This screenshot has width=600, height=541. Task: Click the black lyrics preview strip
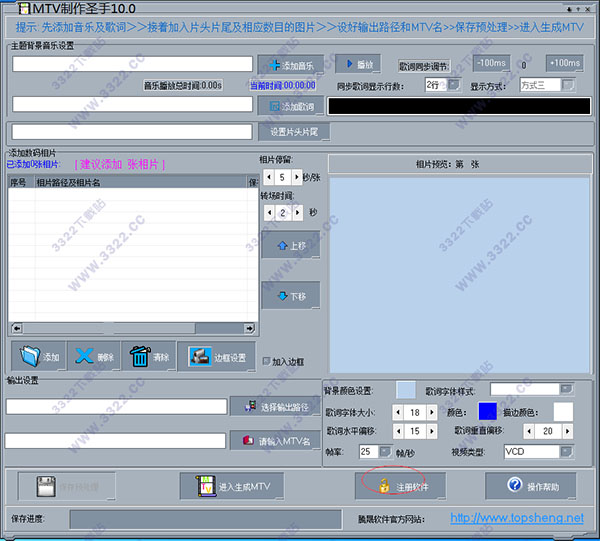tap(459, 106)
